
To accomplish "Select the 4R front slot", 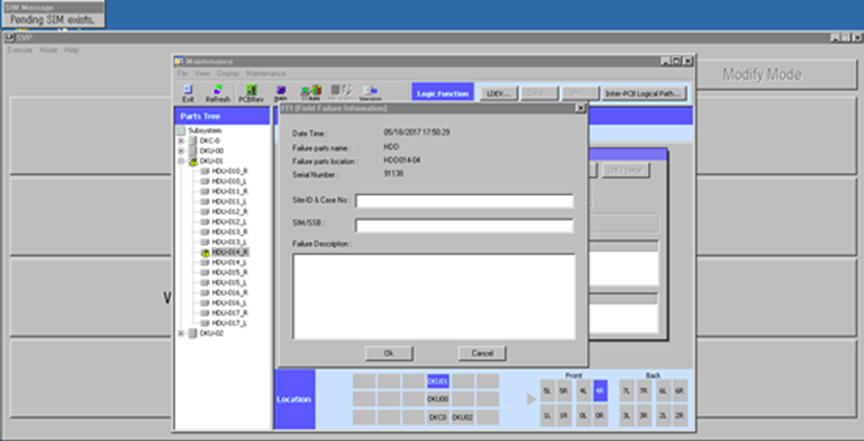I will pyautogui.click(x=599, y=391).
